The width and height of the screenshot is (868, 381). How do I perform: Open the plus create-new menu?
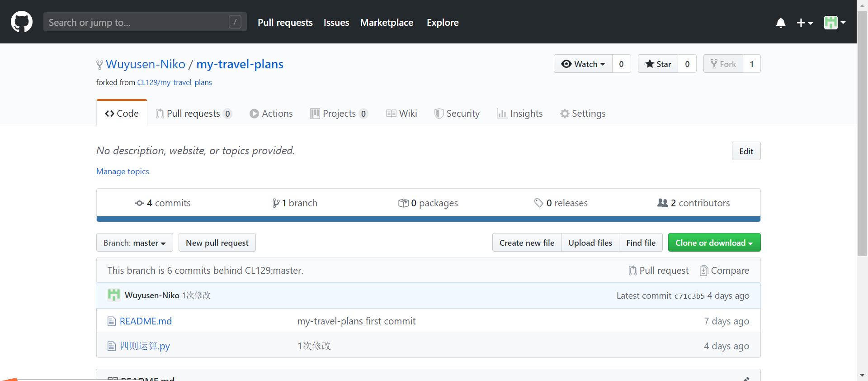coord(805,23)
